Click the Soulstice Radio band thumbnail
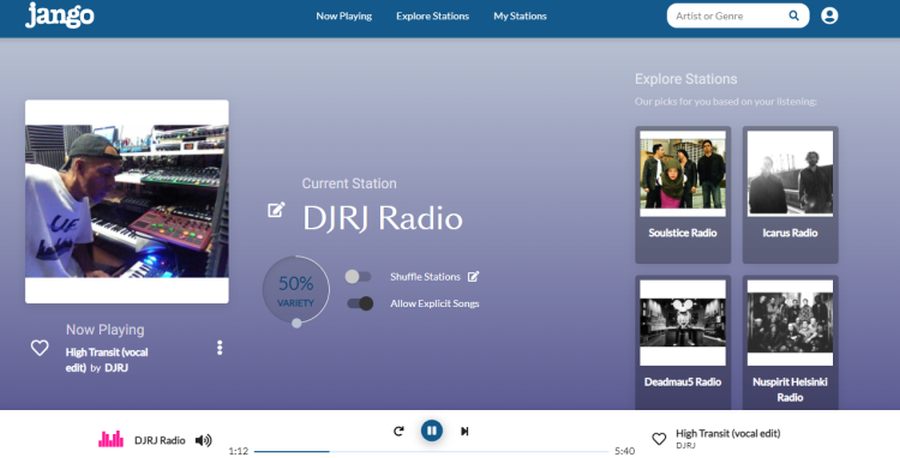 (682, 173)
